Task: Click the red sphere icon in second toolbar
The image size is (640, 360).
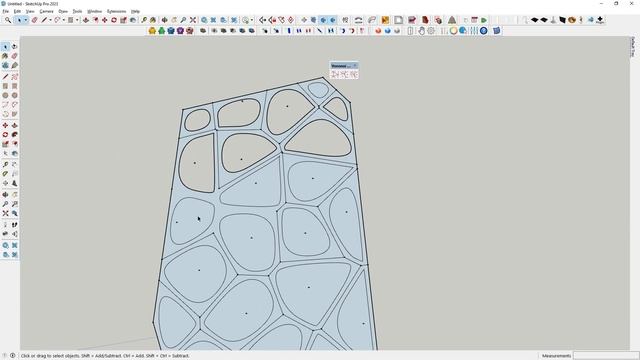Action: (378, 31)
